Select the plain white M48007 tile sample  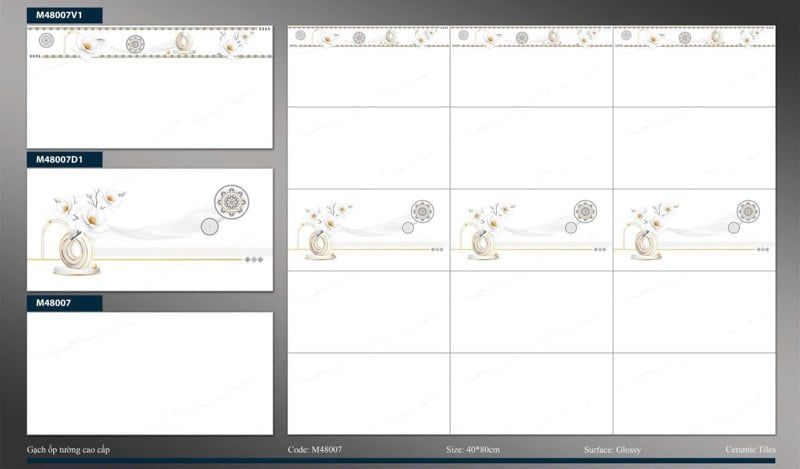[x=149, y=374]
